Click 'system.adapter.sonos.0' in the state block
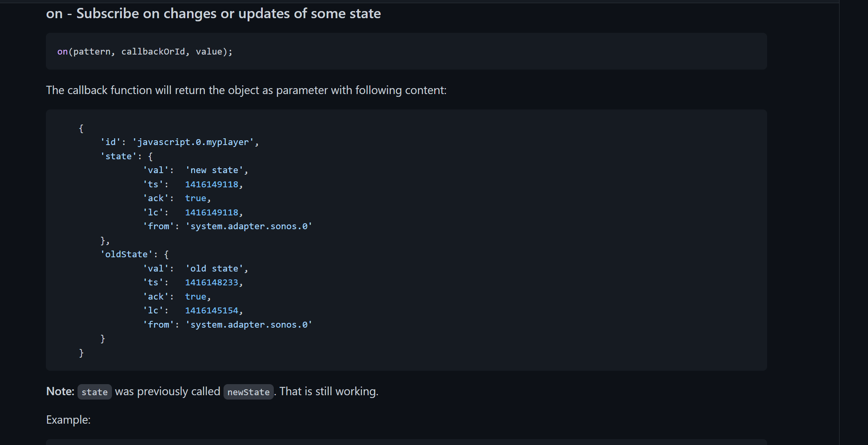868x445 pixels. [x=249, y=226]
